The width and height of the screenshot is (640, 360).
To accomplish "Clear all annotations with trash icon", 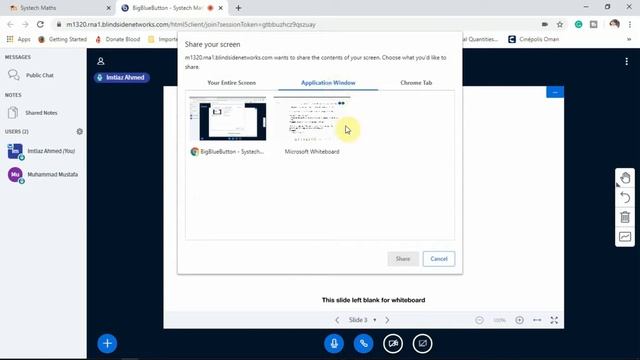I will point(625,217).
